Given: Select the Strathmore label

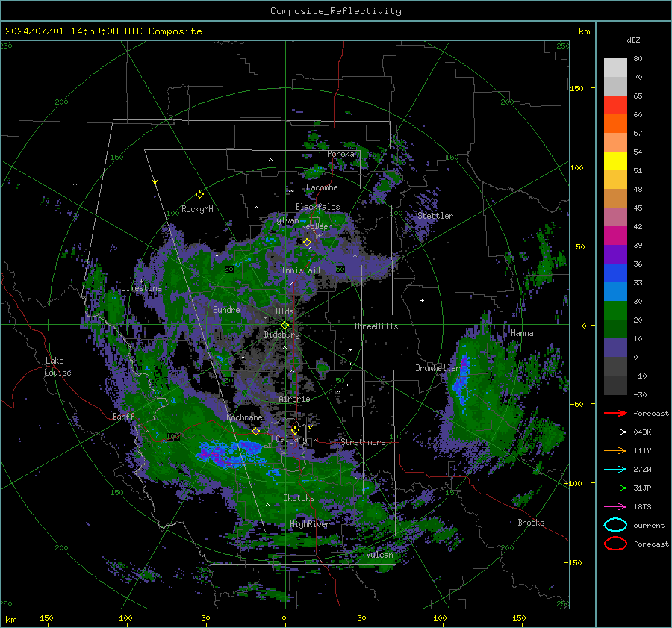Looking at the screenshot, I should point(363,442).
